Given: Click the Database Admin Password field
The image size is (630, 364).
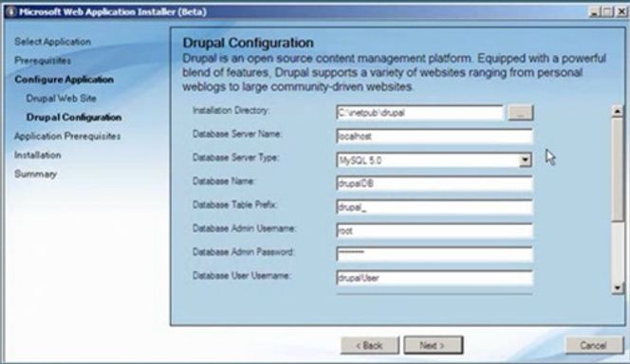Looking at the screenshot, I should coord(435,254).
